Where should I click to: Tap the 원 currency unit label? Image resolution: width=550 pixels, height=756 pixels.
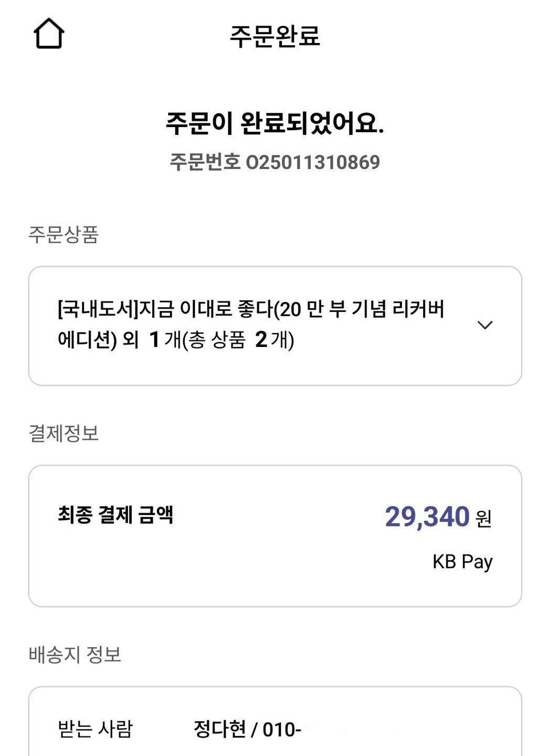483,519
